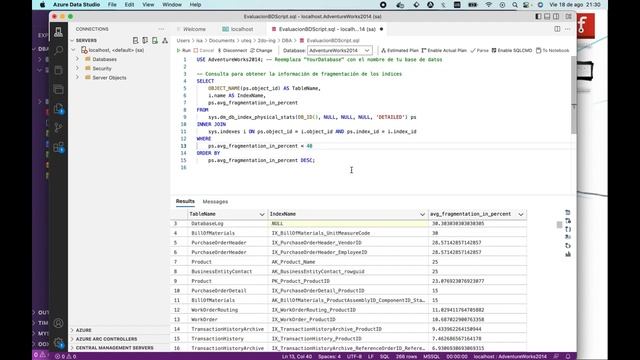This screenshot has width=640, height=360.
Task: Cancel the running query
Action: [204, 50]
